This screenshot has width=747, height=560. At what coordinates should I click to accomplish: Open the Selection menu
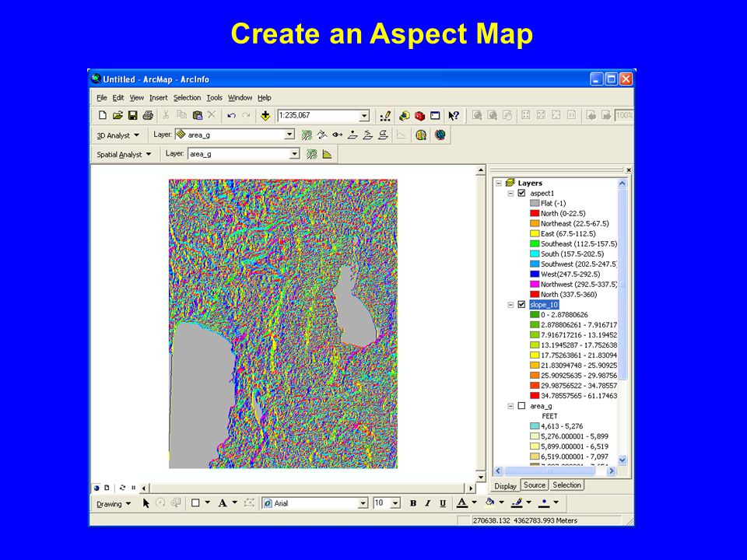coord(188,98)
